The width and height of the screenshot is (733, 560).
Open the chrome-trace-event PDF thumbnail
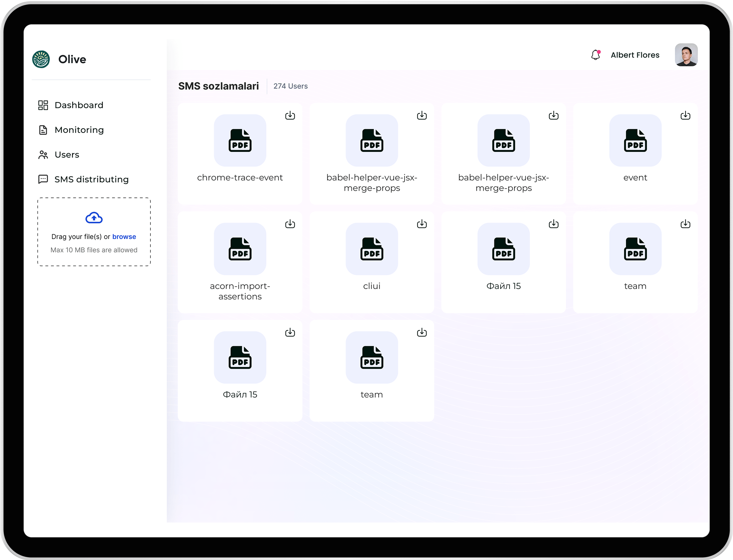pyautogui.click(x=240, y=140)
